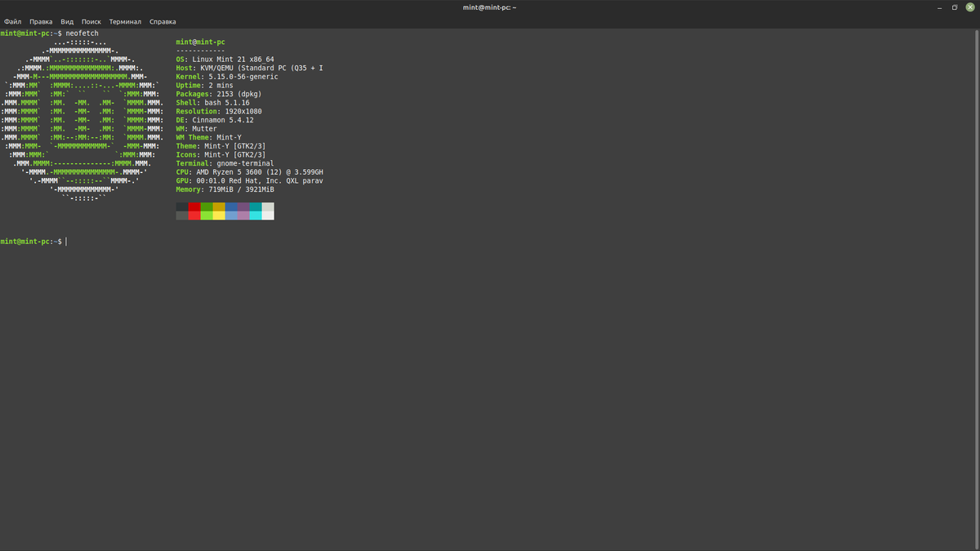The image size is (980, 551).
Task: Open the Терминал menu
Action: (x=125, y=22)
